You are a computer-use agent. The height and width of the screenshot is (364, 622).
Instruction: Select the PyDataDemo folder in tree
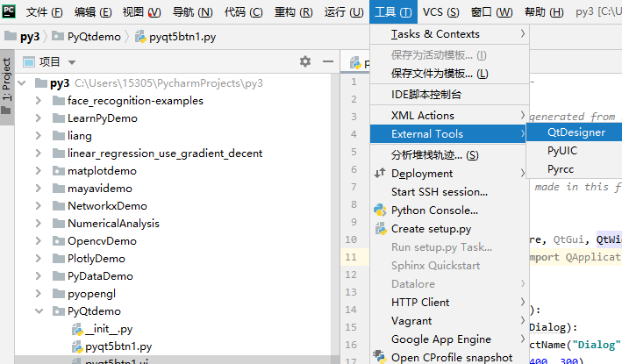[x=100, y=276]
